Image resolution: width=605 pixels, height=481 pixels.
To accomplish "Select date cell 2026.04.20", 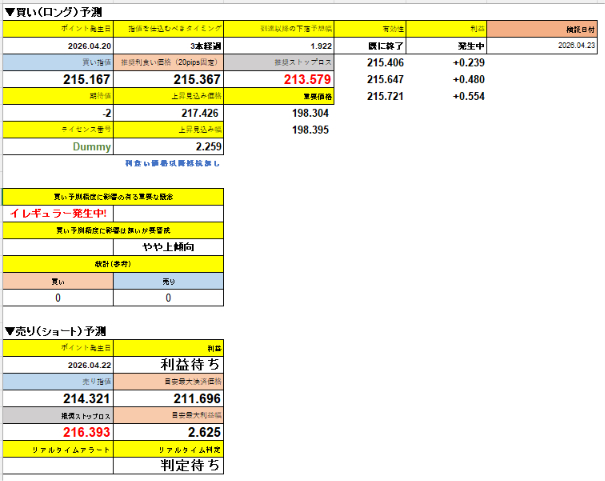I will pos(58,46).
